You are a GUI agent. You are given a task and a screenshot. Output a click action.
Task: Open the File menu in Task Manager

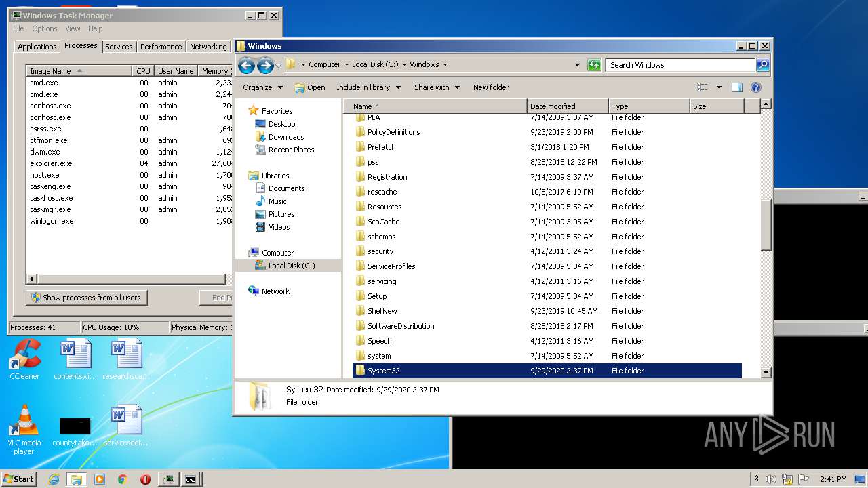18,28
